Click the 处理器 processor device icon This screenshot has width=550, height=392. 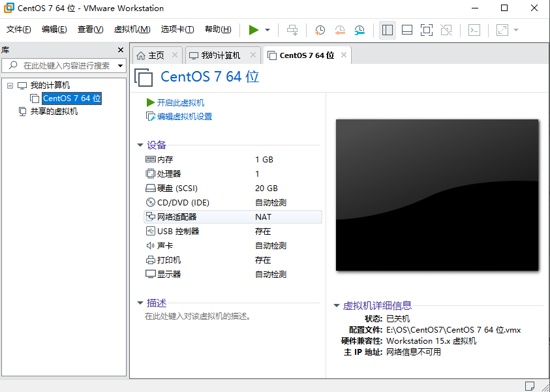coord(151,174)
